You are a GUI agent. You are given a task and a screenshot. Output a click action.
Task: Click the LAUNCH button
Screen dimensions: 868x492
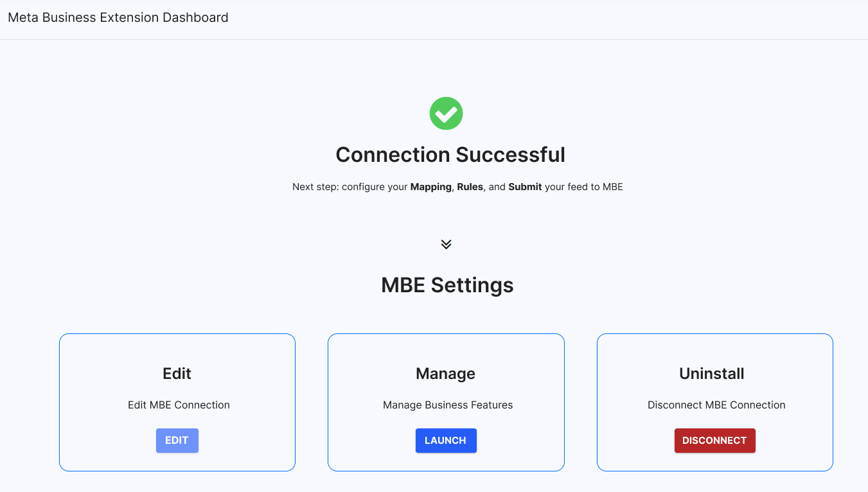click(446, 441)
